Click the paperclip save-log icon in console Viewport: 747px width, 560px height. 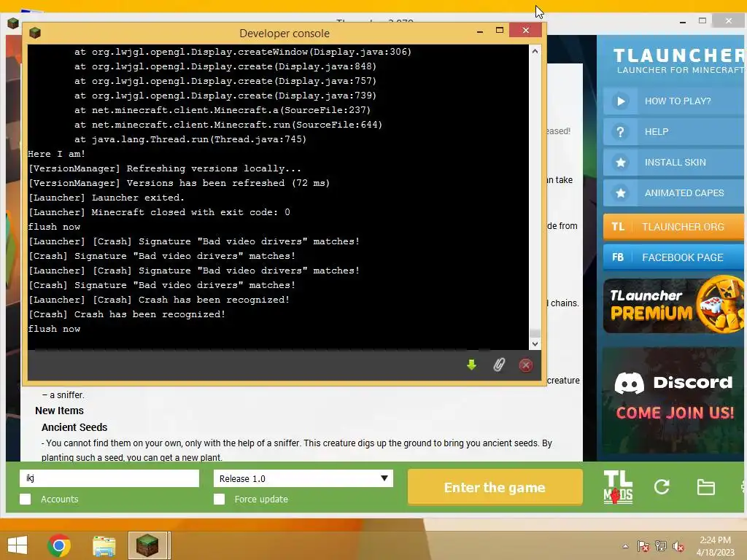tap(499, 365)
